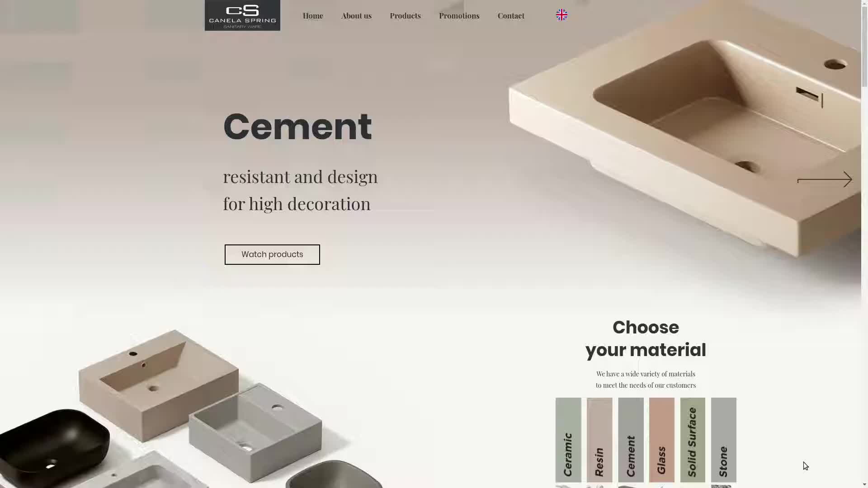The width and height of the screenshot is (868, 488).
Task: Expand the Promotions section dropdown
Action: coord(459,15)
